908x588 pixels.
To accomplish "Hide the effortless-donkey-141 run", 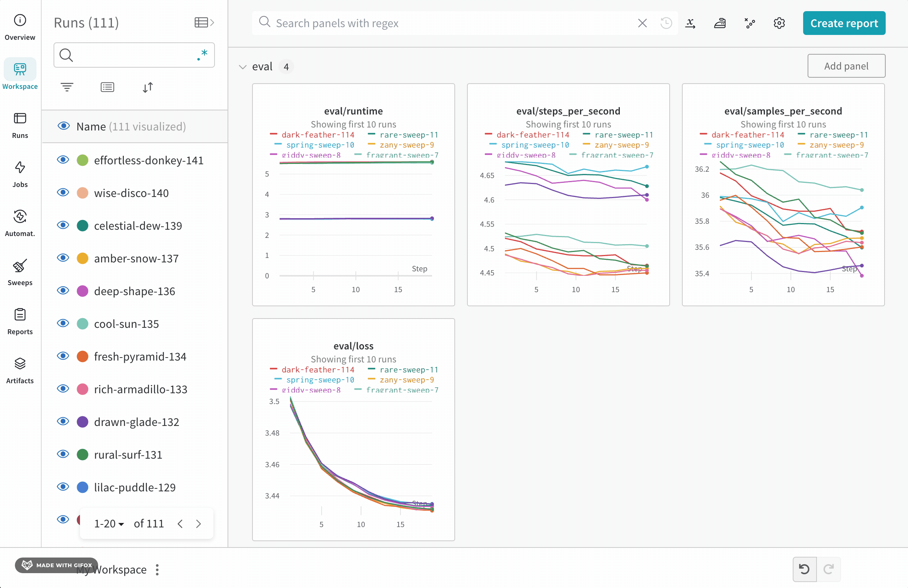I will tap(63, 160).
